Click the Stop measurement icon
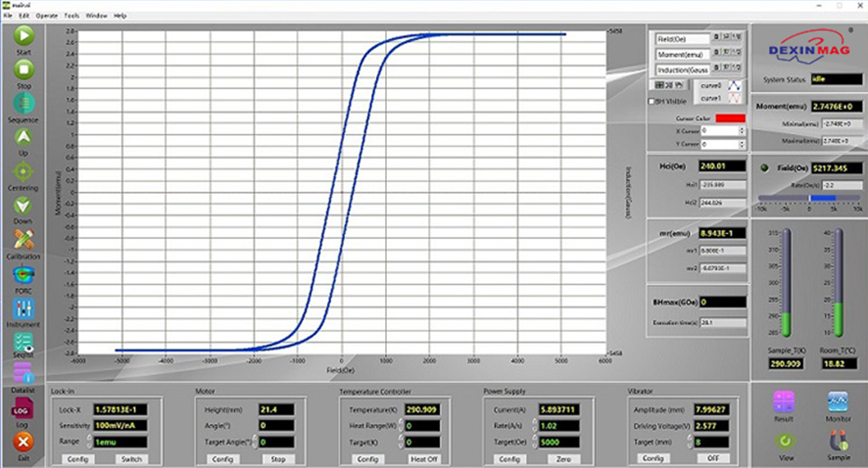The width and height of the screenshot is (868, 468). (23, 70)
